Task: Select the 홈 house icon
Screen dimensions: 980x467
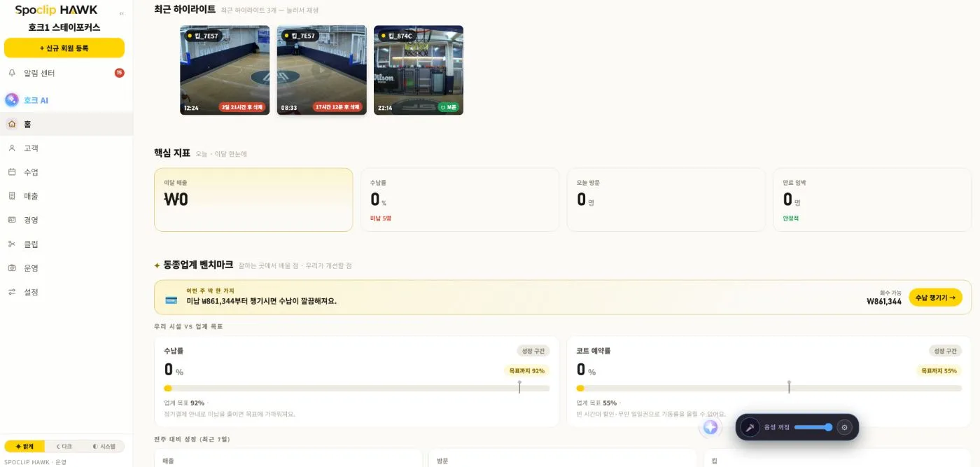Action: 12,124
